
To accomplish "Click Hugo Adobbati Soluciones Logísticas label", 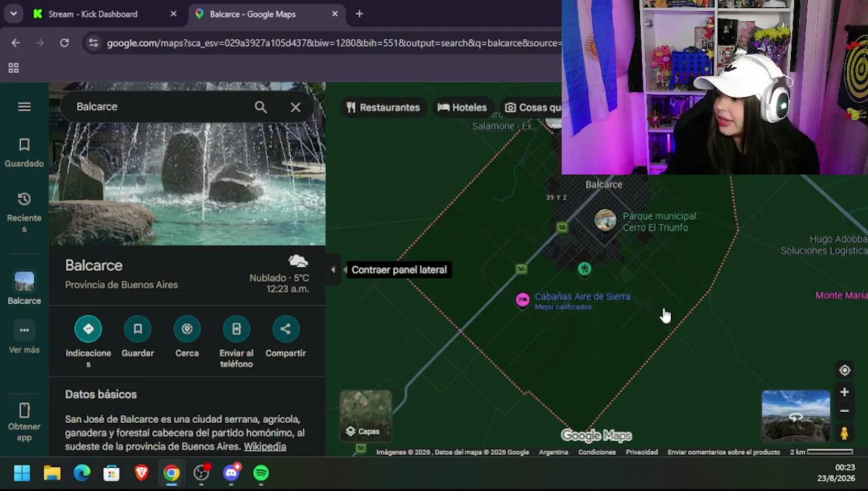I will 824,245.
